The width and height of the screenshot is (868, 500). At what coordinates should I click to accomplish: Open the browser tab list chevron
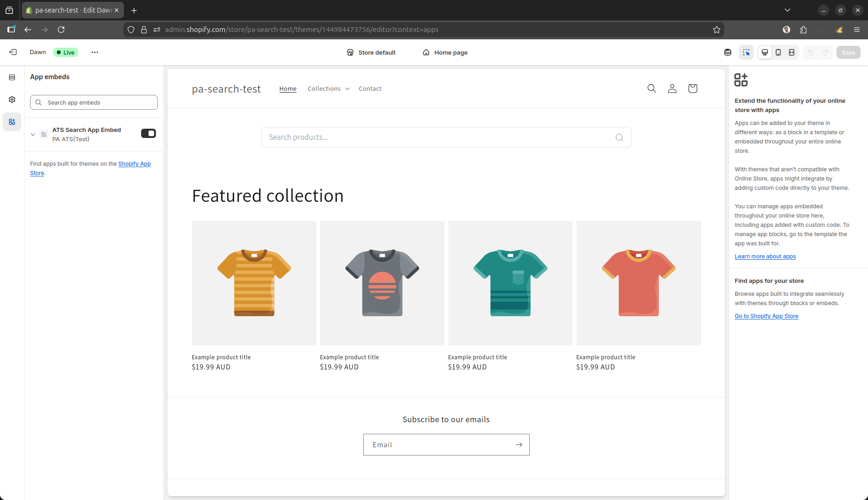[787, 10]
